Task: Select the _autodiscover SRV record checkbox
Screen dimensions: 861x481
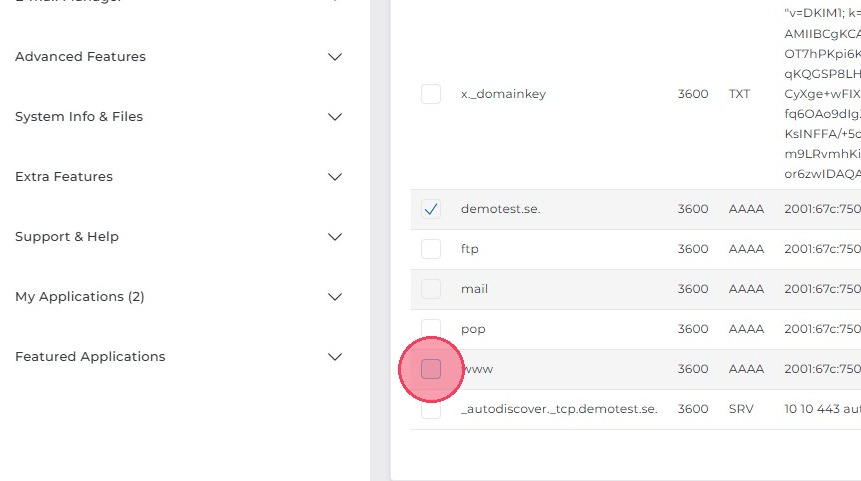Action: click(431, 410)
